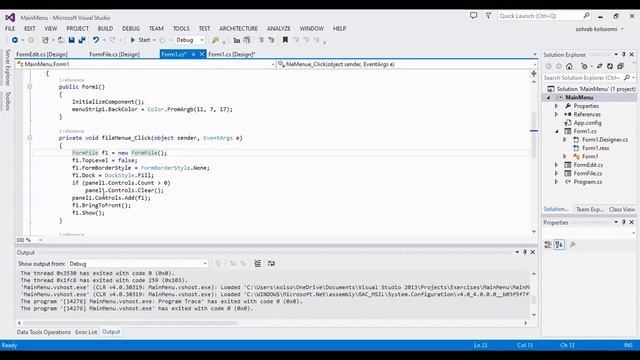Click the Search Solution Explorer field
The image size is (640, 360).
(x=588, y=78)
